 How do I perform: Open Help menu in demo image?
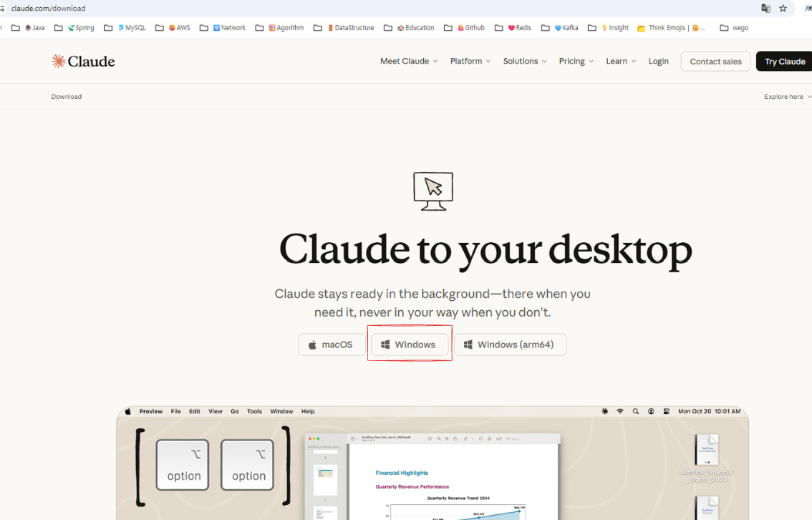pos(308,411)
